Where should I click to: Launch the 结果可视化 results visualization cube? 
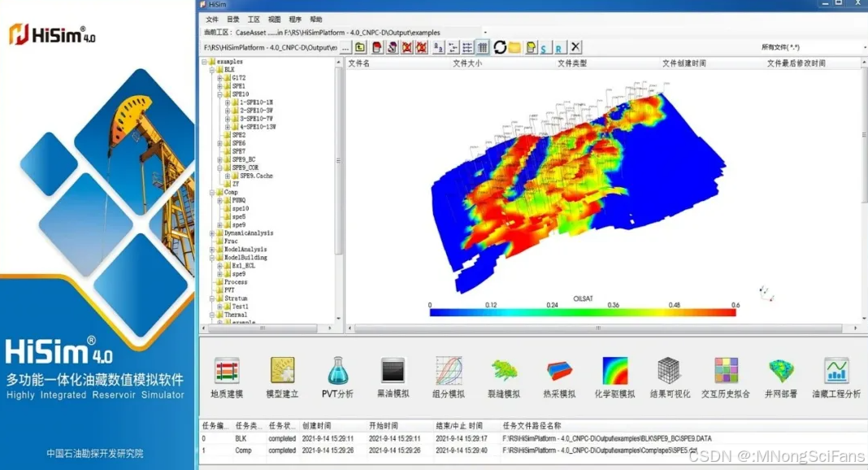click(670, 378)
